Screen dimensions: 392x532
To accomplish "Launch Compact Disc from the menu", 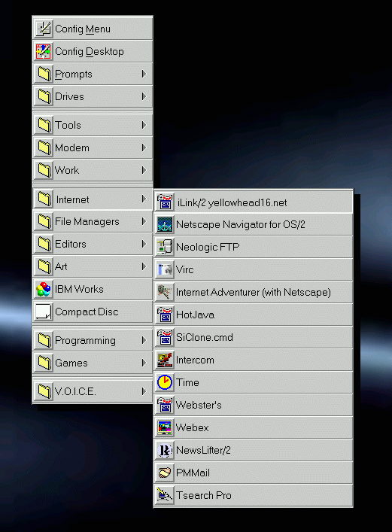I will 93,312.
